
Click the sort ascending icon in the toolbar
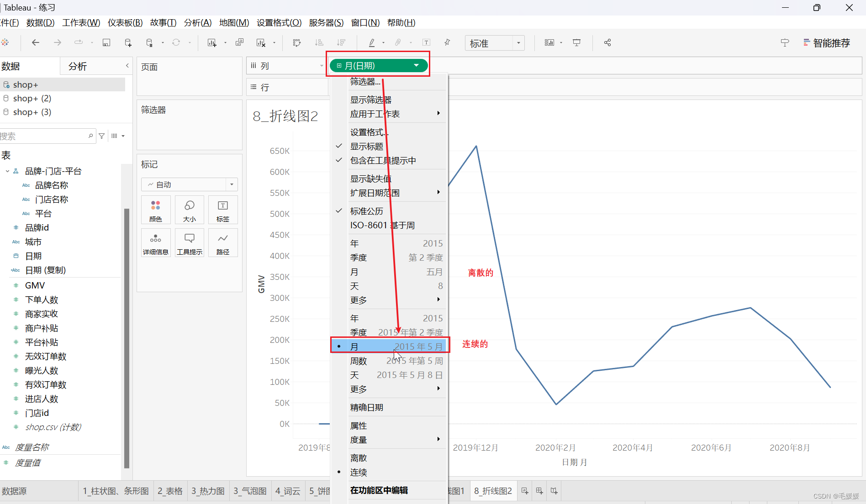[x=319, y=42]
